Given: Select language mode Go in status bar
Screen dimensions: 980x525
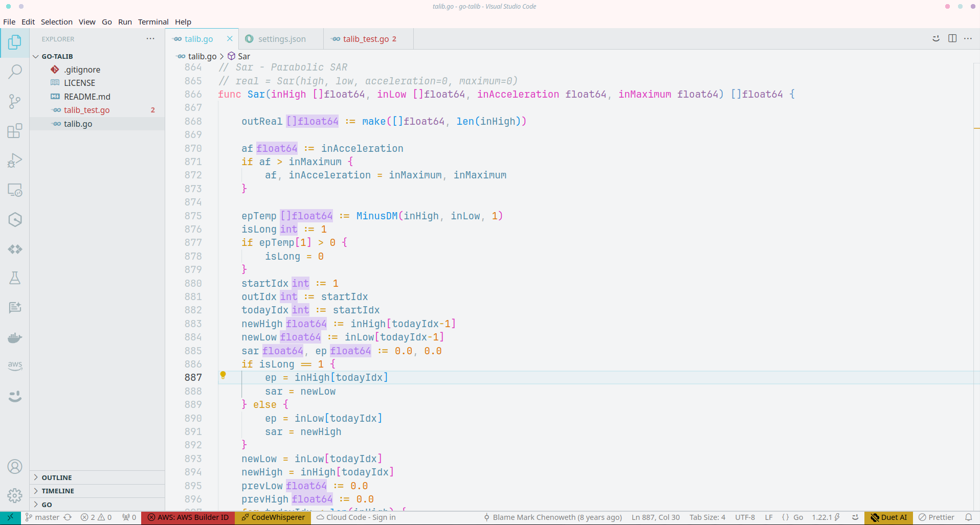Looking at the screenshot, I should pyautogui.click(x=798, y=517).
